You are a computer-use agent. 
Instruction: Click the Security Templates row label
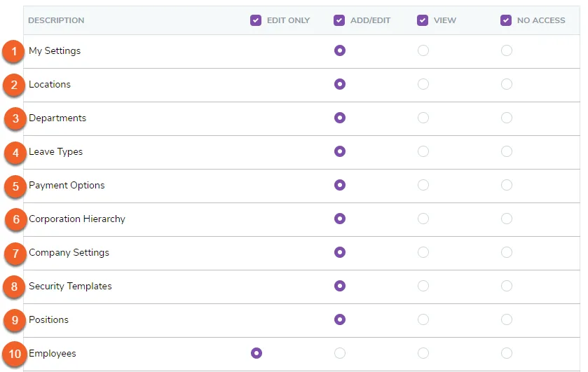[x=70, y=286]
